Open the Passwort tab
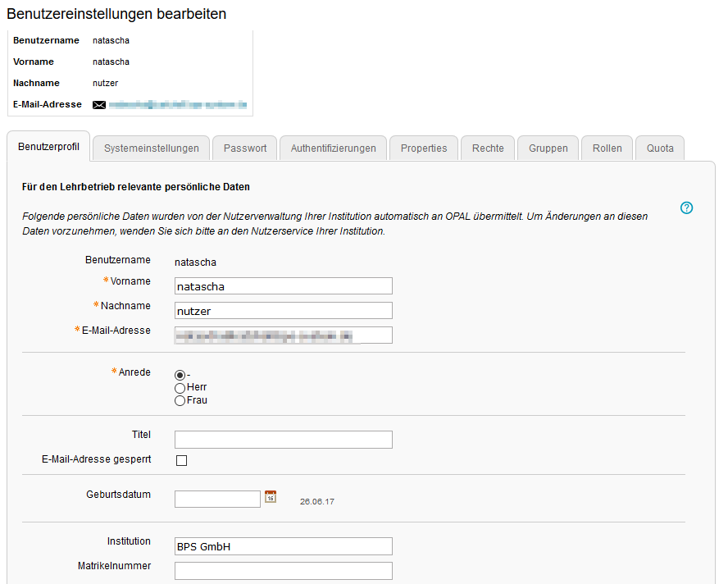Screen dimensions: 728x584 pyautogui.click(x=245, y=148)
